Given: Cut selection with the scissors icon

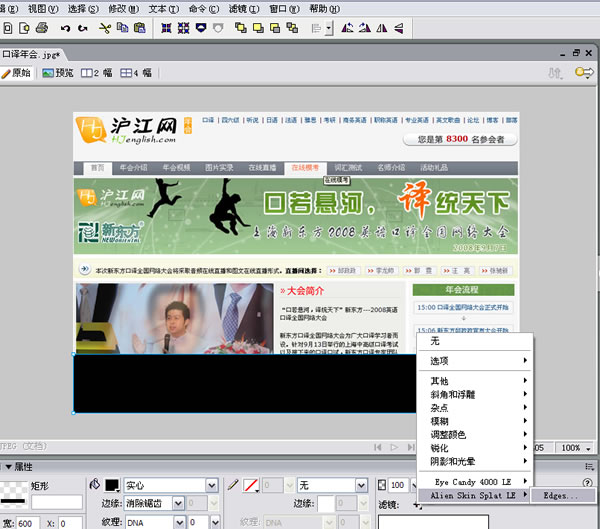Looking at the screenshot, I should click(x=105, y=28).
